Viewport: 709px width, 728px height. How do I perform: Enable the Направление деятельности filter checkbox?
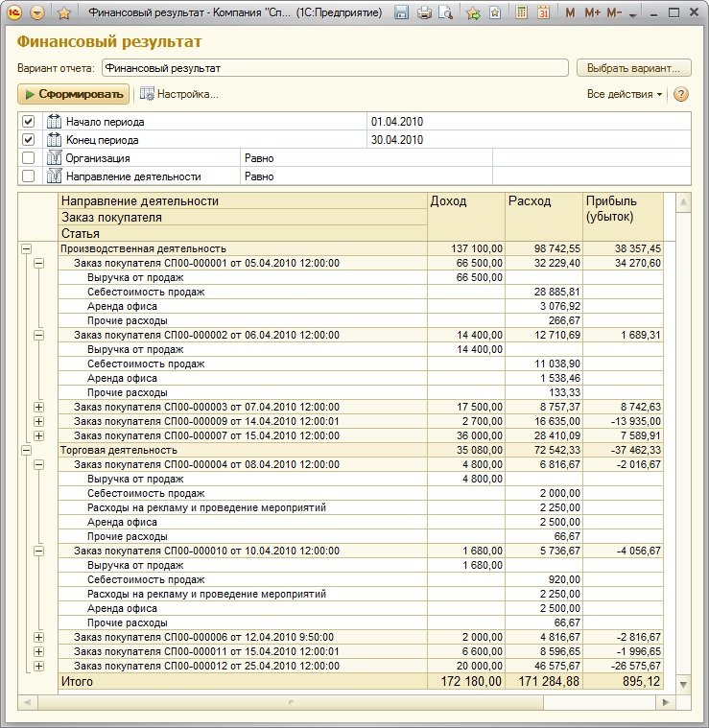pos(28,176)
